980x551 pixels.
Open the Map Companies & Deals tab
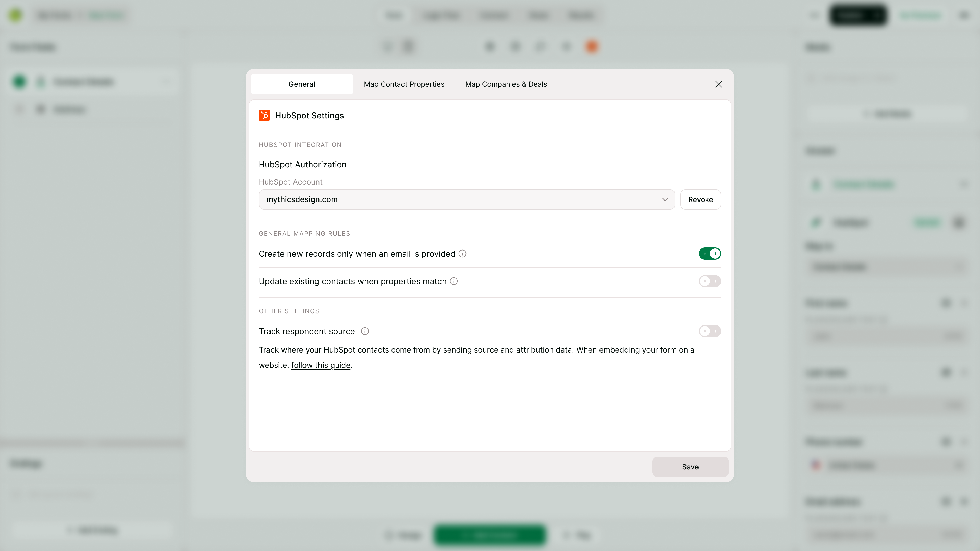tap(506, 84)
